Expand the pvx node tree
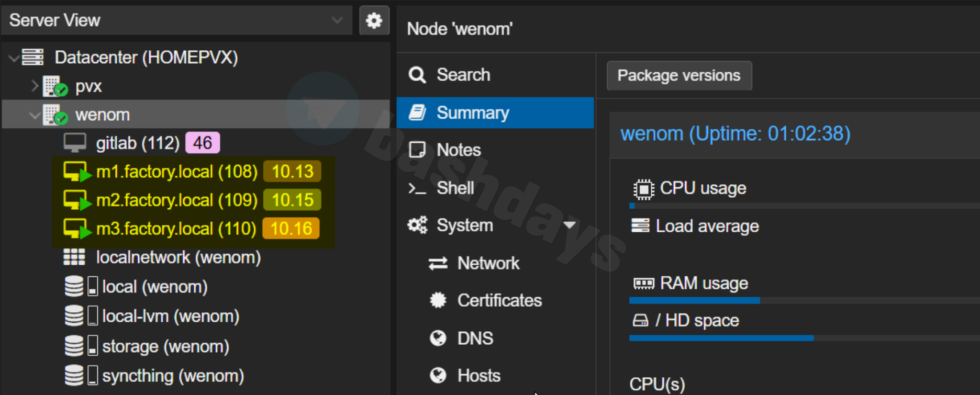980x395 pixels. click(x=35, y=86)
